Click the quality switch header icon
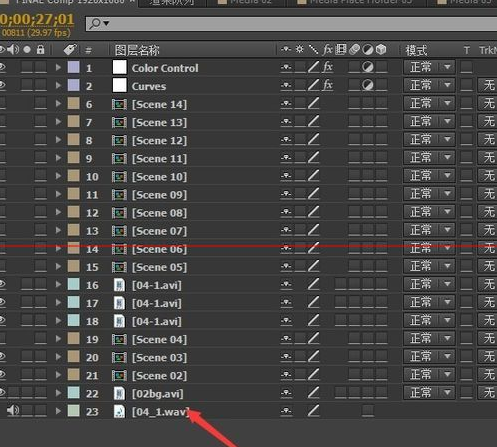The height and width of the screenshot is (447, 497). [x=313, y=50]
